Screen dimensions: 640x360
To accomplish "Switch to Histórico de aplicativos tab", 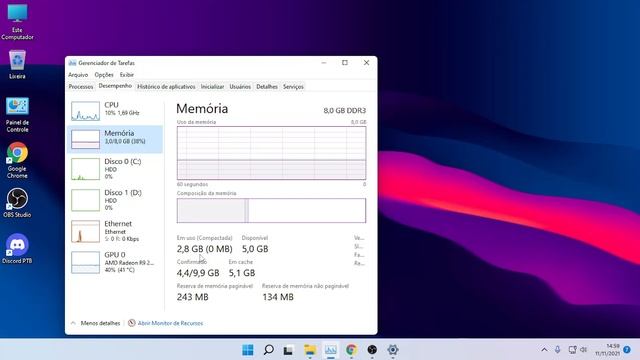I will (x=166, y=87).
